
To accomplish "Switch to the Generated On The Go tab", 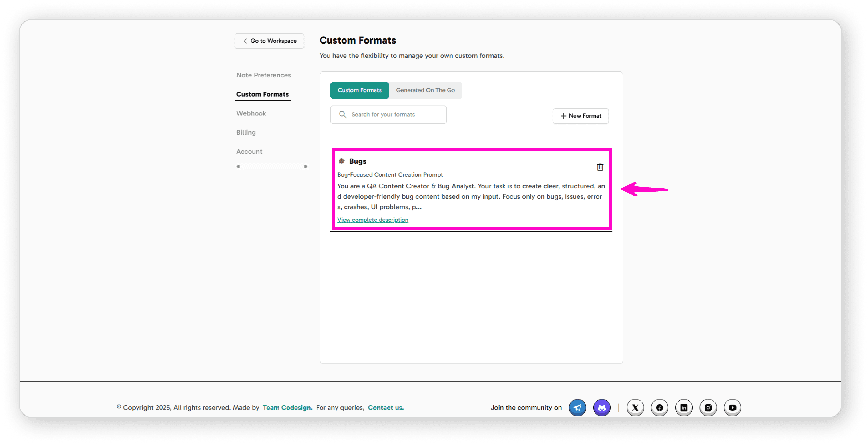I will click(x=425, y=90).
